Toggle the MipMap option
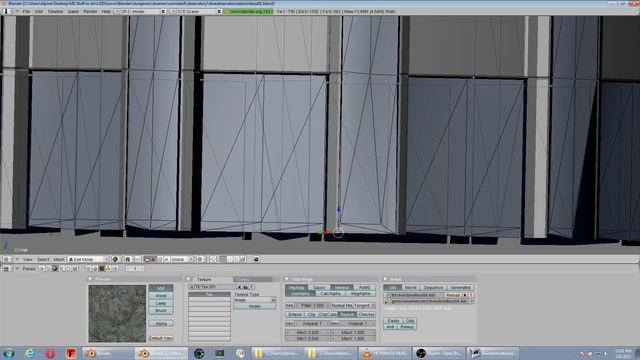 [297, 287]
